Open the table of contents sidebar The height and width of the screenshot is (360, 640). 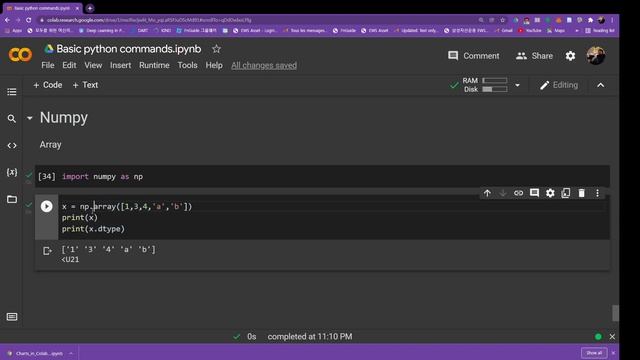coord(12,92)
